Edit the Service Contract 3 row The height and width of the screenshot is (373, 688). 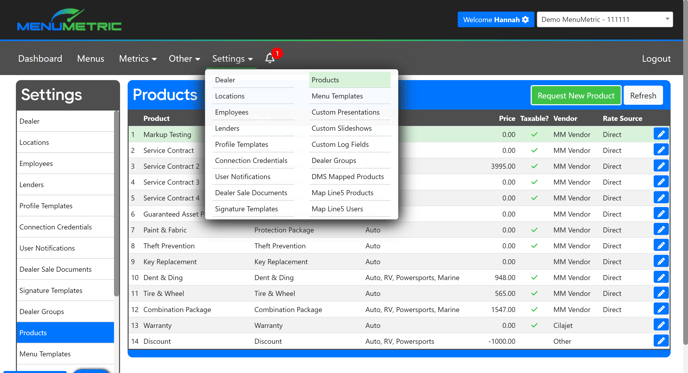pos(661,182)
